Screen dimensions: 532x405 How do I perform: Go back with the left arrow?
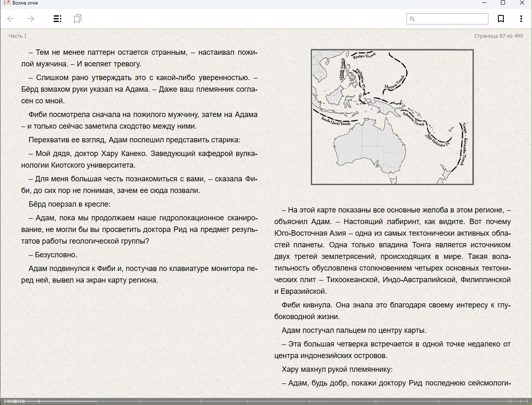coord(11,19)
